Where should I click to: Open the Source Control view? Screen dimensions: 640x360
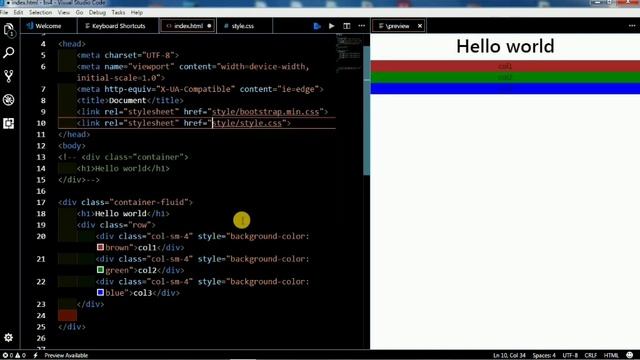coord(9,76)
